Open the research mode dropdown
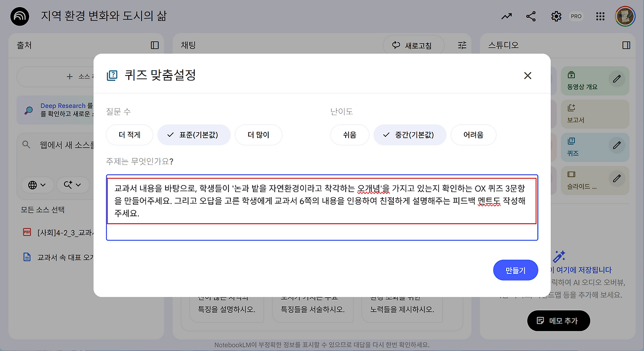This screenshot has height=351, width=644. (x=73, y=185)
